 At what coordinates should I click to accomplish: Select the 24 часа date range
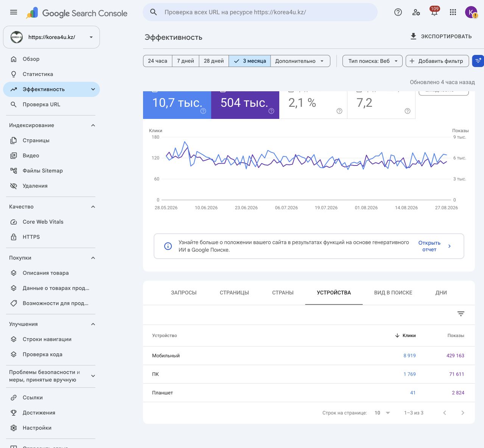(x=157, y=61)
